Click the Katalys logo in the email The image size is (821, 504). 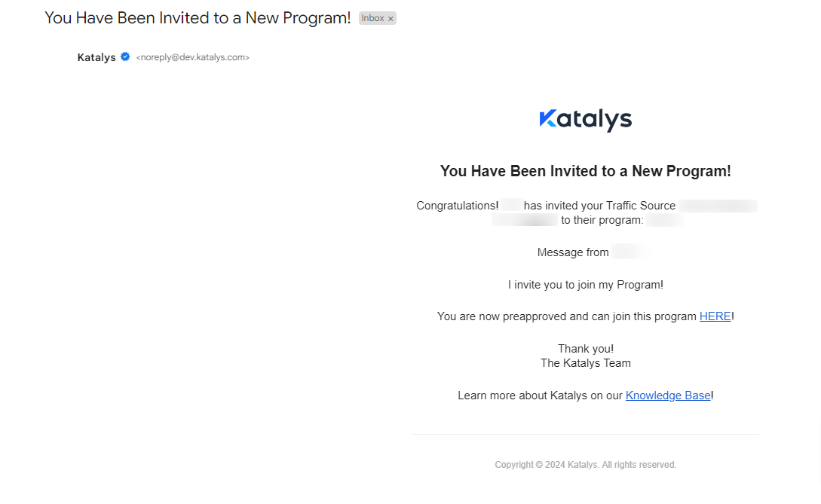pyautogui.click(x=585, y=120)
